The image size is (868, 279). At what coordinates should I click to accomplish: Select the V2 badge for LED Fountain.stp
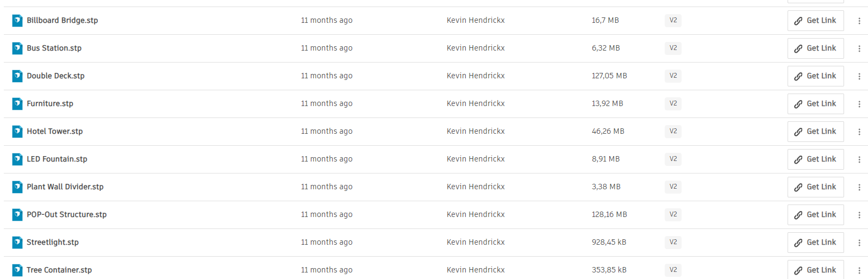pyautogui.click(x=673, y=159)
